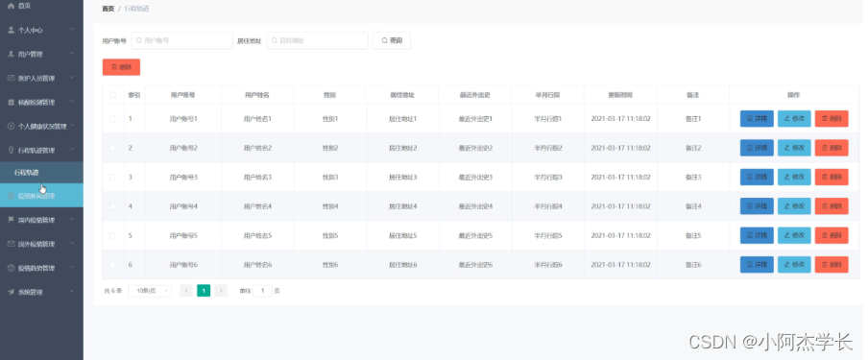Select page 1 in the pagination
Image resolution: width=868 pixels, height=360 pixels.
[204, 291]
